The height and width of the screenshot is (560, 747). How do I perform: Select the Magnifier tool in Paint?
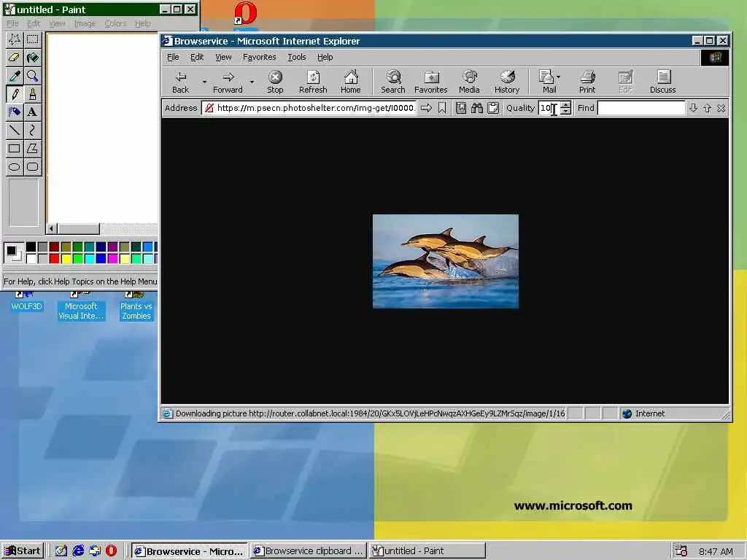(32, 76)
